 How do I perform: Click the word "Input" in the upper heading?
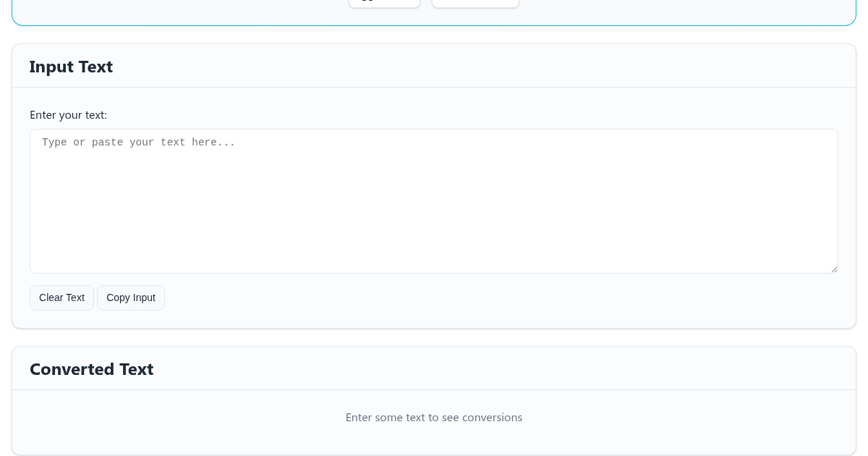(x=48, y=67)
